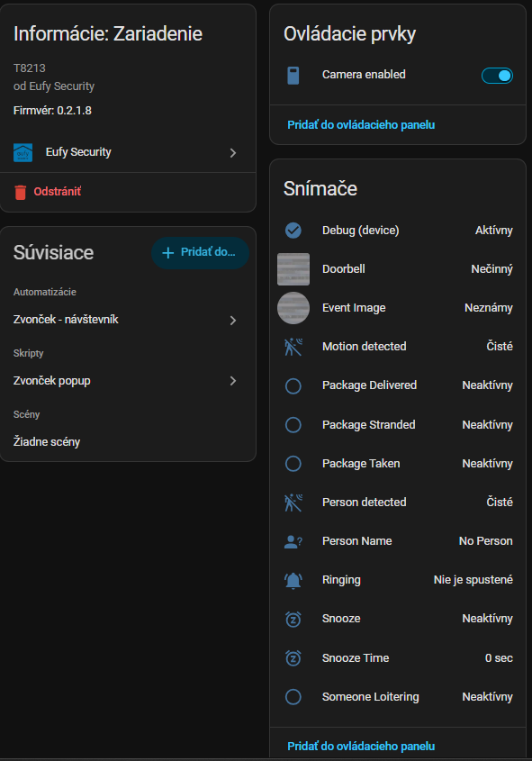Click the Package Taken label
This screenshot has width=532, height=761.
click(361, 464)
